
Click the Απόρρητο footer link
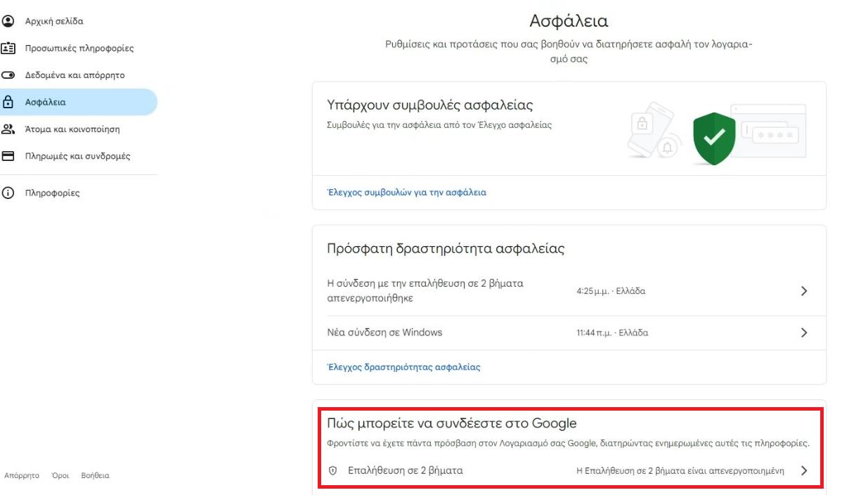(x=22, y=475)
